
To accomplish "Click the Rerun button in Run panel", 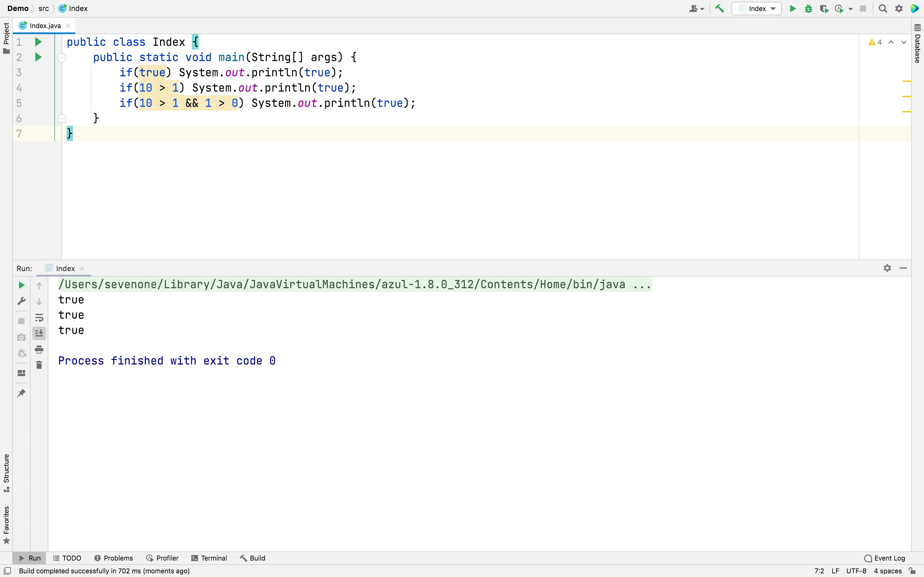I will [21, 285].
